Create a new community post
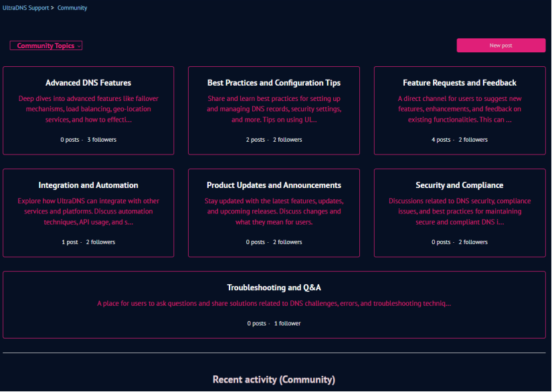The width and height of the screenshot is (552, 392). pyautogui.click(x=501, y=45)
